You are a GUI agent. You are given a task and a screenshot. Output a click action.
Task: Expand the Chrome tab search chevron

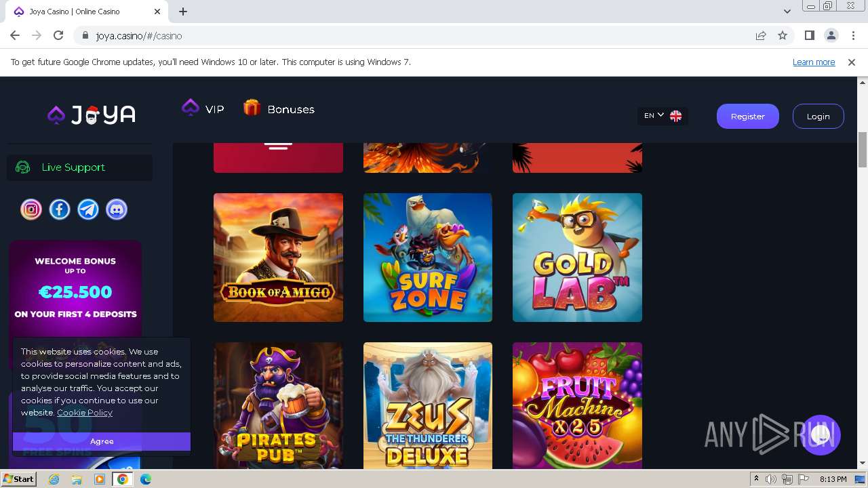tap(787, 12)
